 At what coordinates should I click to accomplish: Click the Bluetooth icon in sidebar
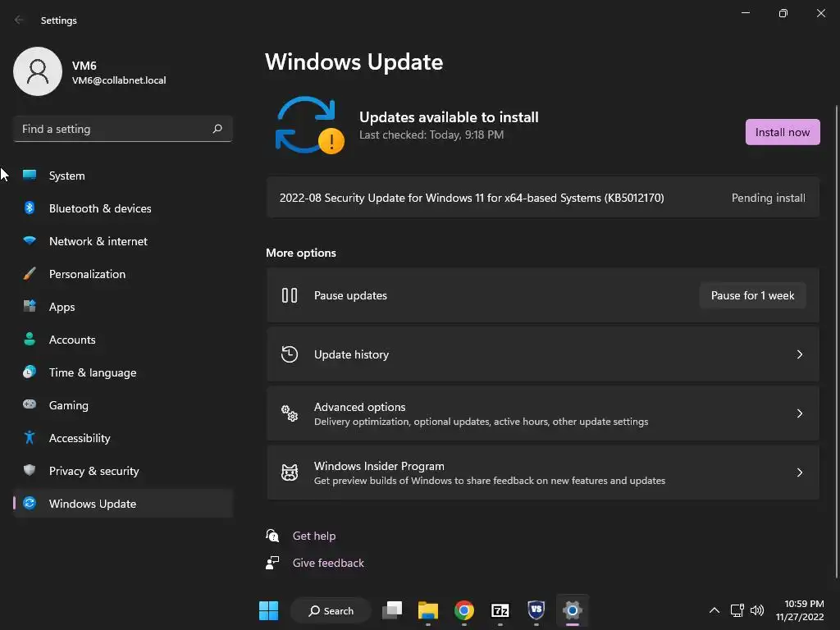(30, 208)
